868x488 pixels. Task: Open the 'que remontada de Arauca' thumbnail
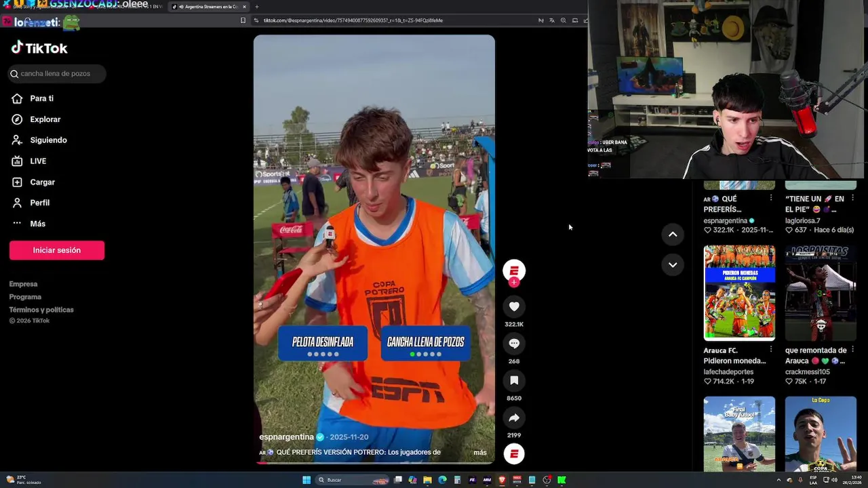[821, 293]
